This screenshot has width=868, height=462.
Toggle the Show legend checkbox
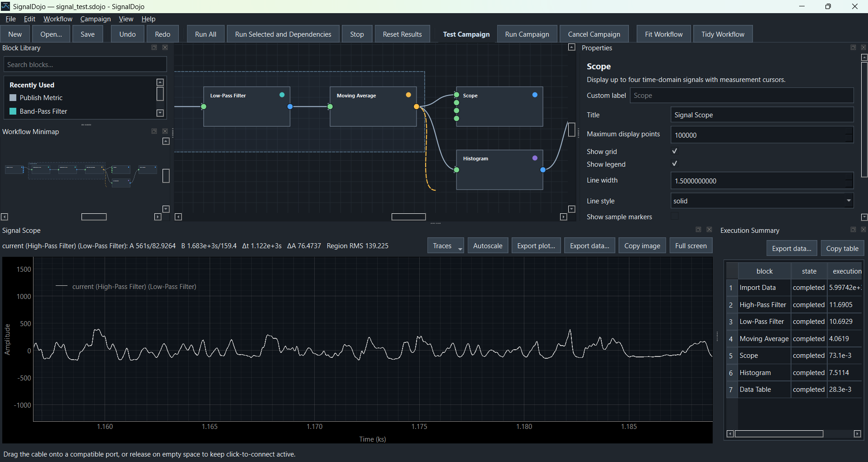pyautogui.click(x=675, y=164)
